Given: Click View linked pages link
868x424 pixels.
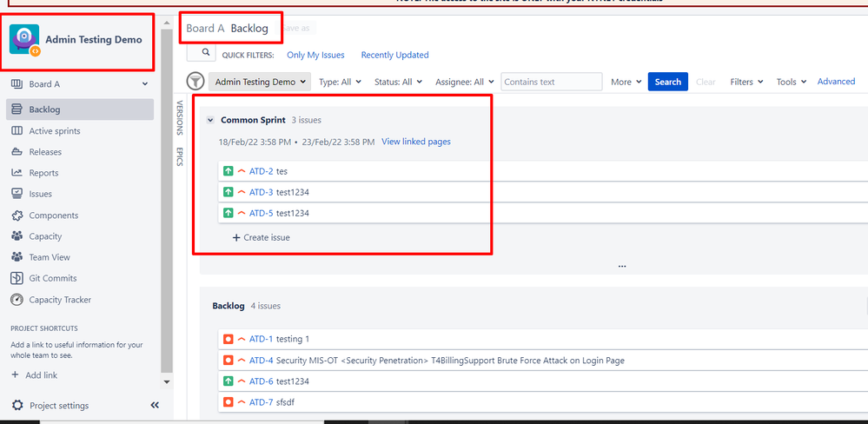Looking at the screenshot, I should click(x=416, y=142).
